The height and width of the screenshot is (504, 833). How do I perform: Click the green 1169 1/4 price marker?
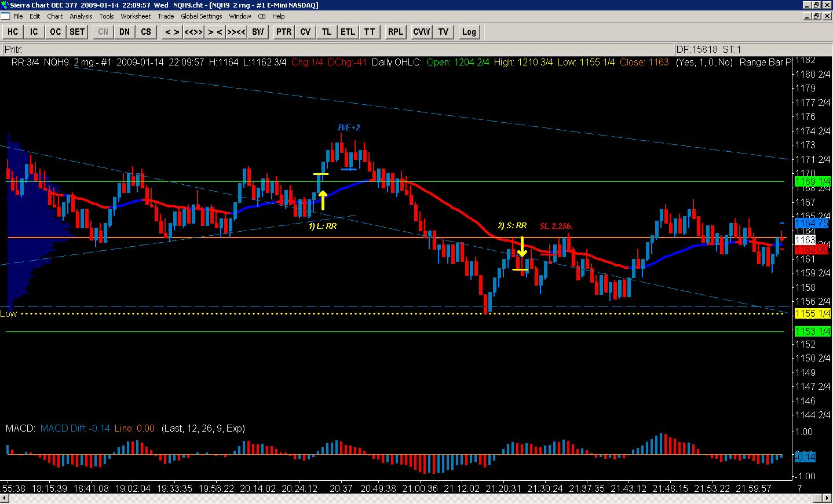(x=812, y=181)
